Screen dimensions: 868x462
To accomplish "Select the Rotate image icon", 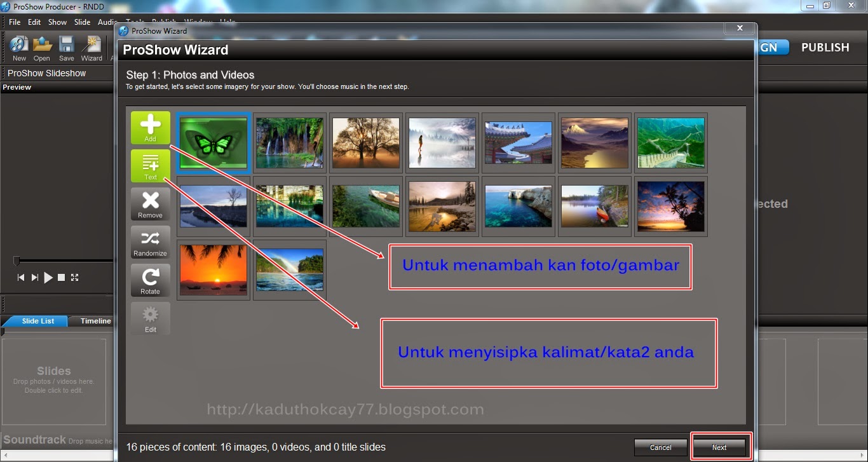I will [150, 280].
